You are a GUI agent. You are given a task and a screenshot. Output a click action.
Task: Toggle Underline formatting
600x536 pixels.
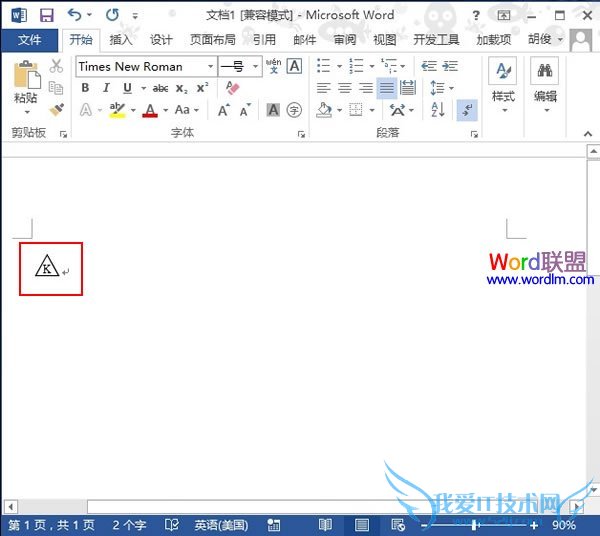[127, 88]
